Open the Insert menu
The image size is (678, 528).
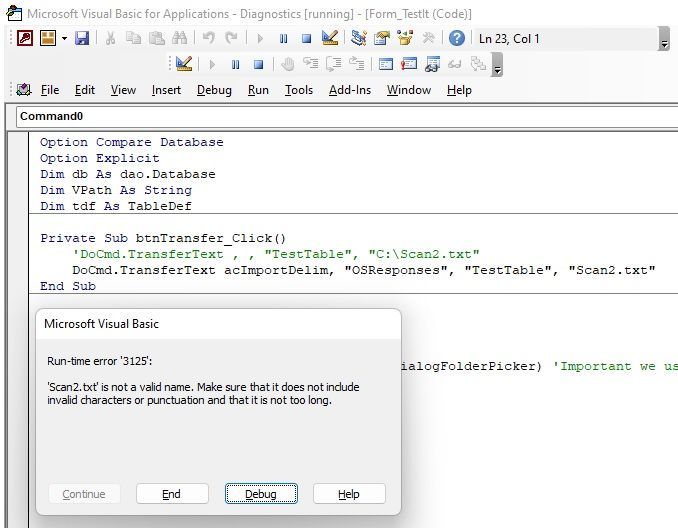click(166, 90)
